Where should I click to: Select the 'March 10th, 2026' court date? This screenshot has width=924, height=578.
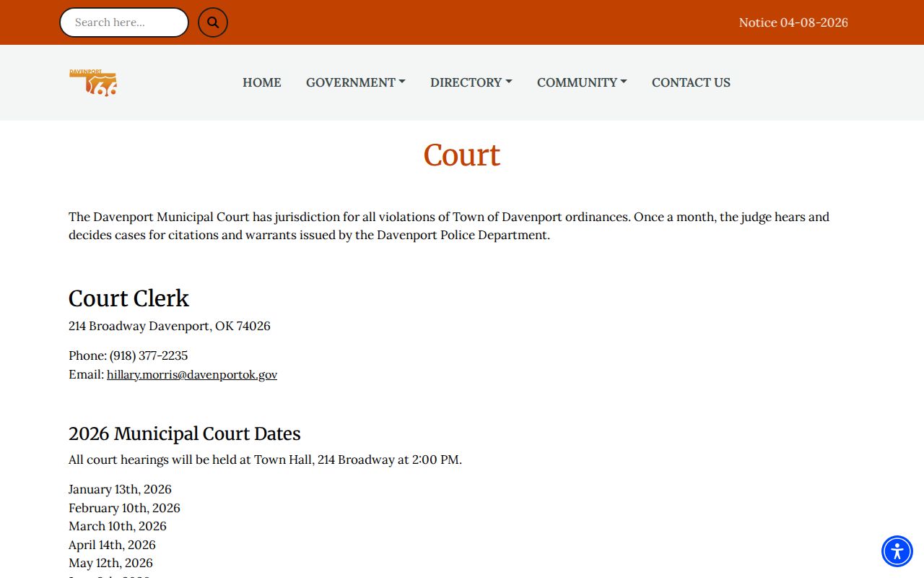coord(118,526)
